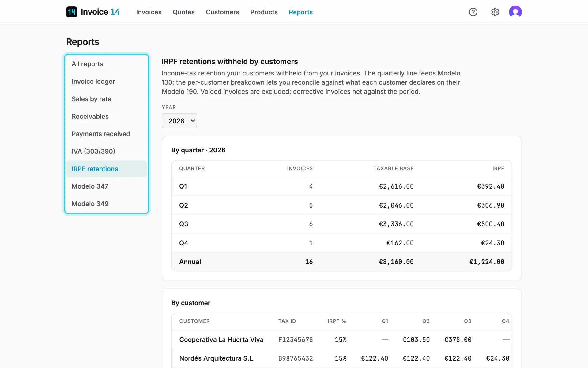This screenshot has width=588, height=368.
Task: Click the Reports navigation tab
Action: point(301,12)
